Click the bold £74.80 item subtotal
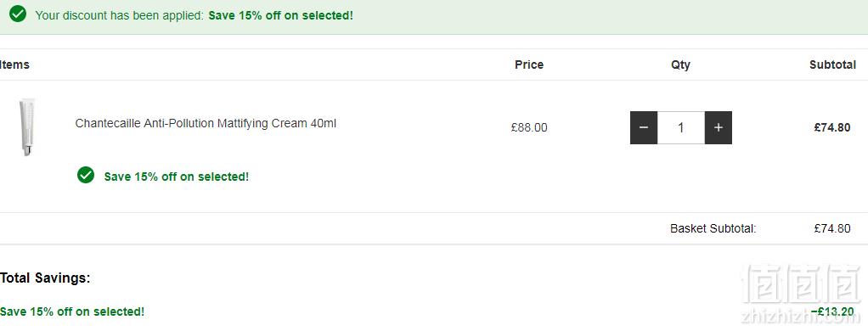The width and height of the screenshot is (868, 331). coord(832,127)
